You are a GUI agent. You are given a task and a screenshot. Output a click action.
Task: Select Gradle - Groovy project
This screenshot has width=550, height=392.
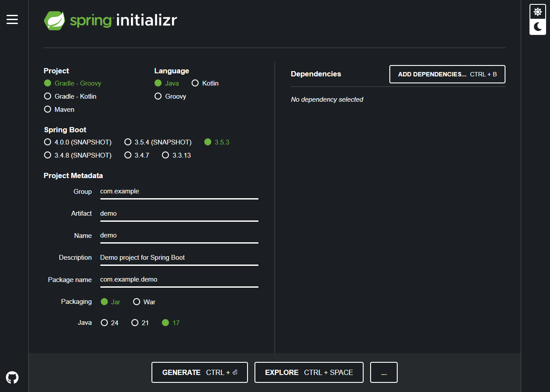pyautogui.click(x=73, y=83)
